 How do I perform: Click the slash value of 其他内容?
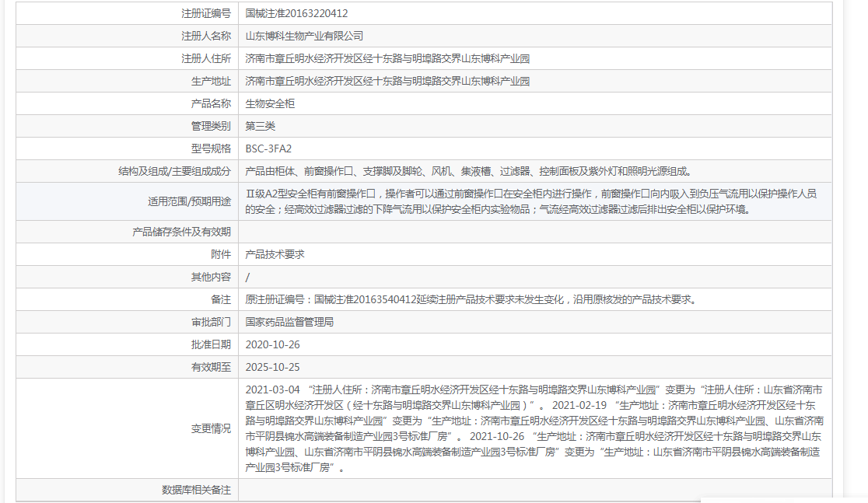247,278
